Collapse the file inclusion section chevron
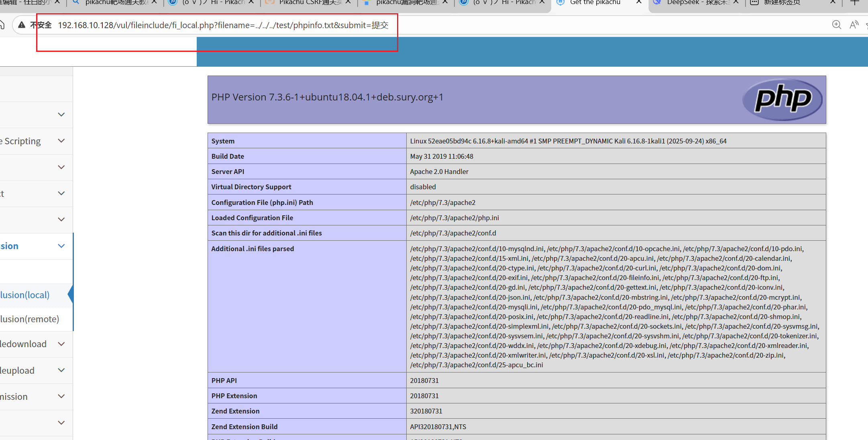Image resolution: width=868 pixels, height=440 pixels. (x=61, y=246)
